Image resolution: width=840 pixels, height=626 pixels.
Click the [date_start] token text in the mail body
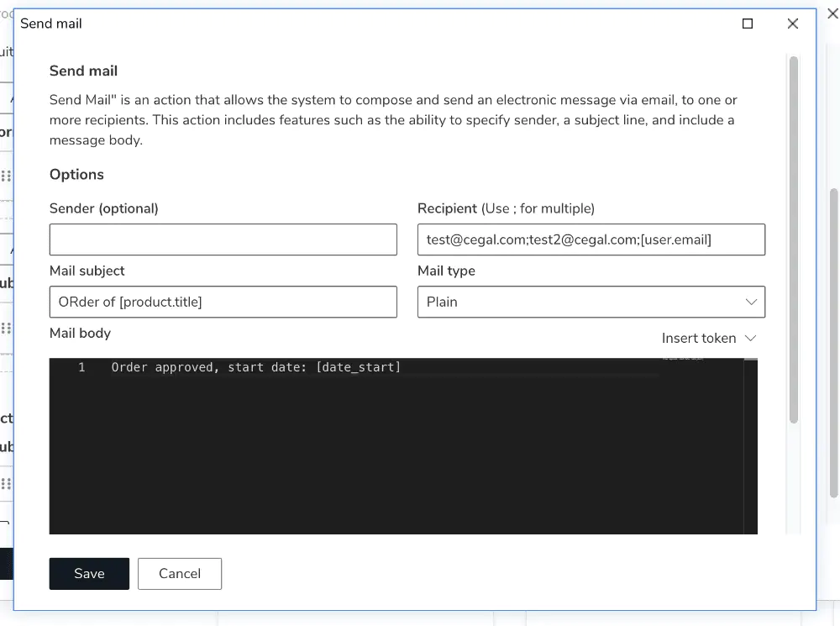[x=359, y=367]
